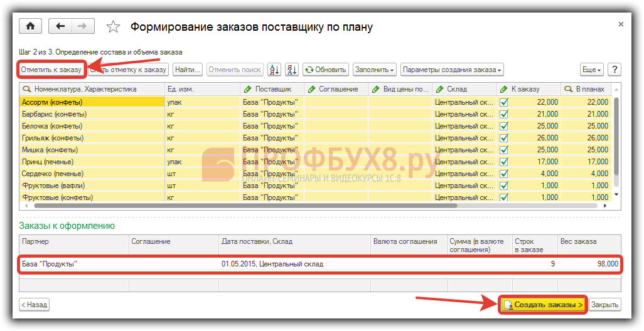
Task: Open help with the question mark button
Action: tap(614, 70)
